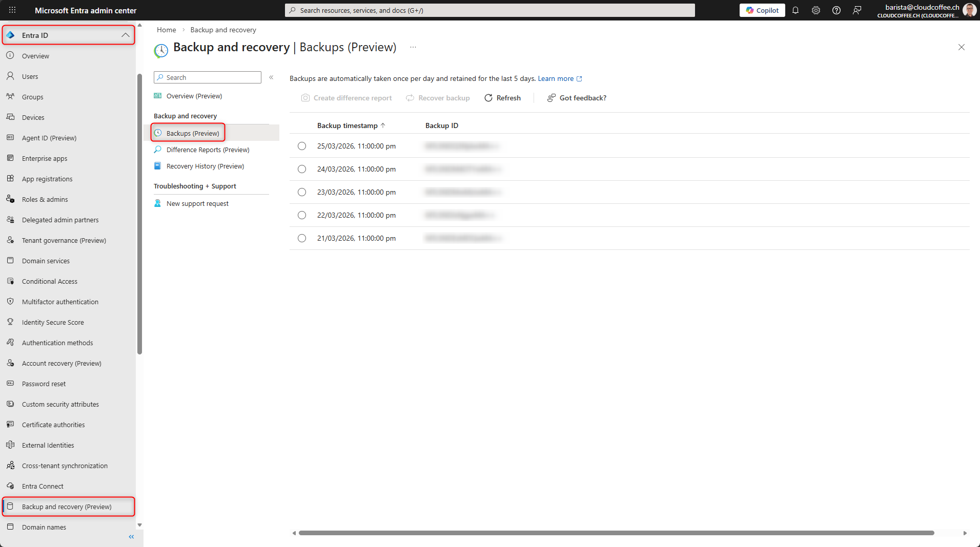Open the notifications bell icon
980x547 pixels.
click(795, 10)
